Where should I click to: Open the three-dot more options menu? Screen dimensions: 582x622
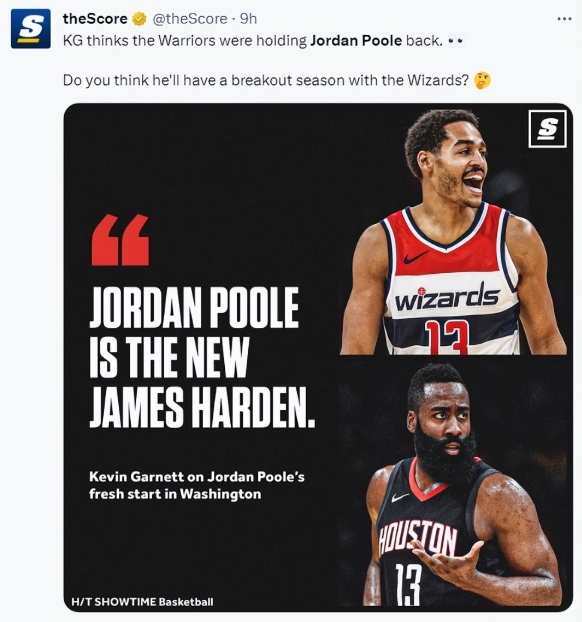click(564, 19)
